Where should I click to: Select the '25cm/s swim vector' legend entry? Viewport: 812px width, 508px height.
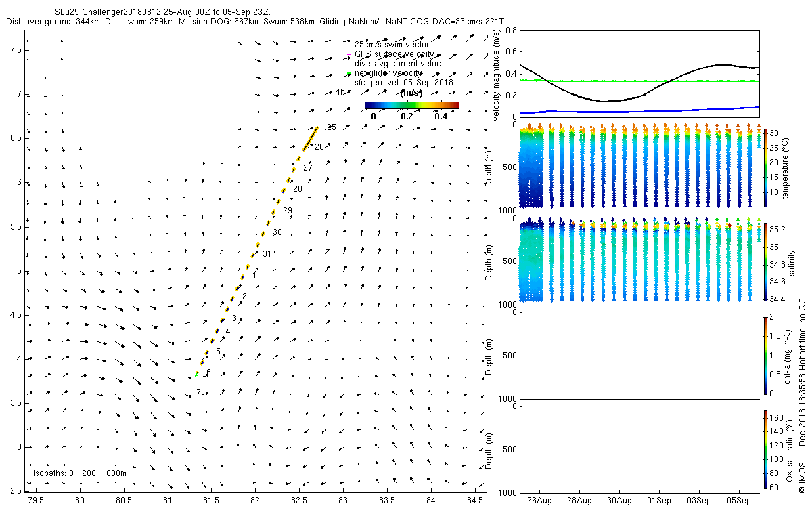[x=392, y=45]
